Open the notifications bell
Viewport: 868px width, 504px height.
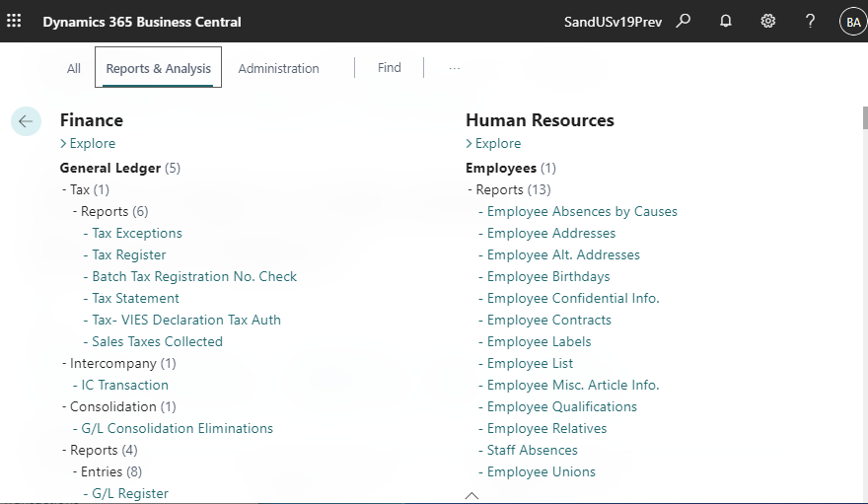(x=726, y=21)
